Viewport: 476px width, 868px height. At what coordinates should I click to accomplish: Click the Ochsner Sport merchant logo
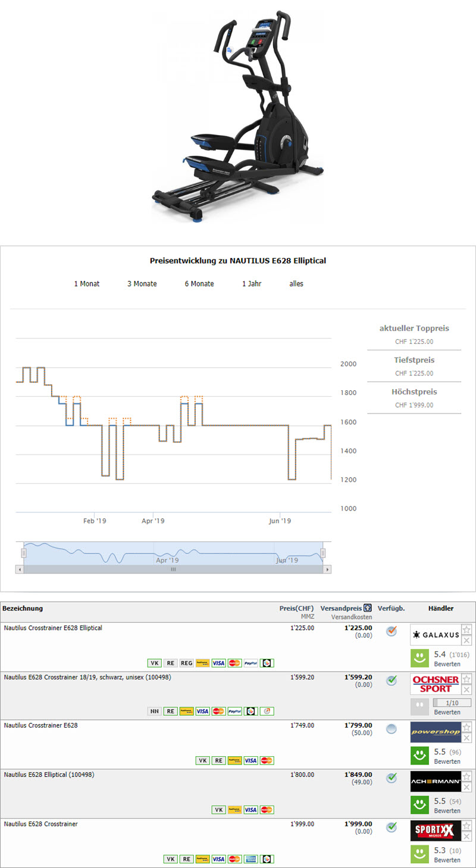pyautogui.click(x=436, y=684)
